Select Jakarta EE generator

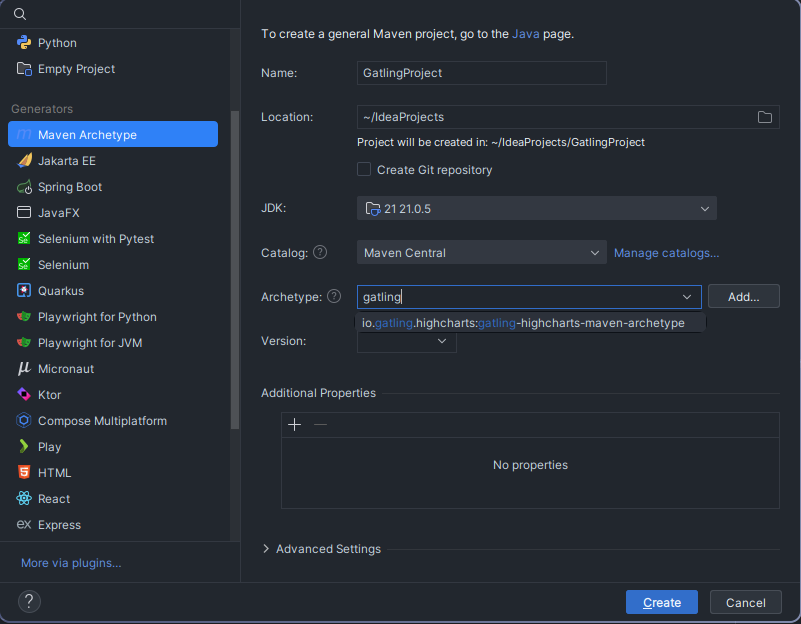[67, 161]
